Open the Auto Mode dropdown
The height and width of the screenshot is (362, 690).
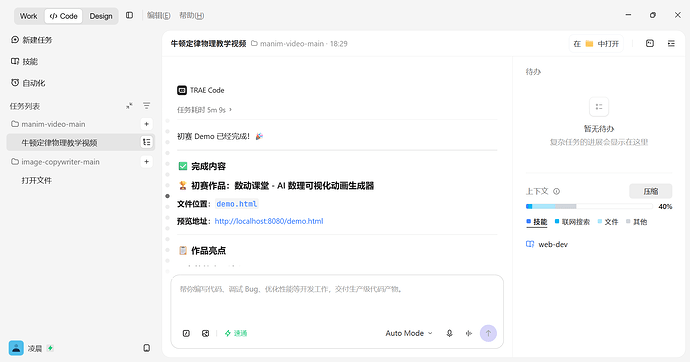click(x=409, y=333)
